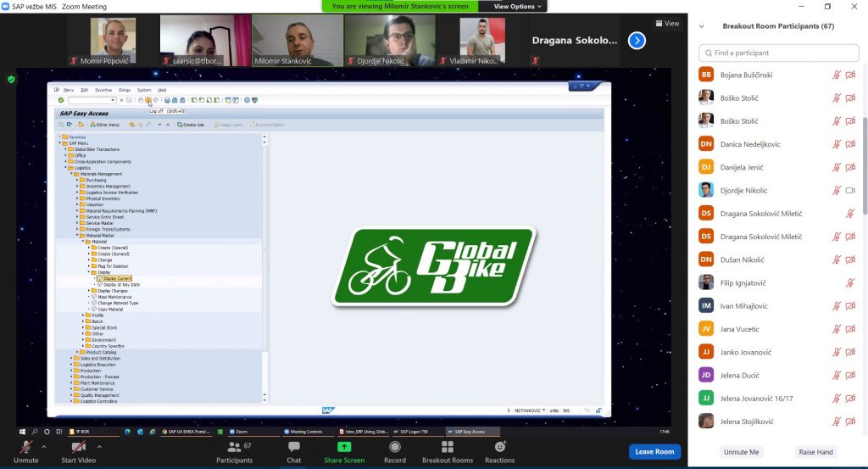Viewport: 868px width, 469px height.
Task: Click Jelena Stojilković's camera-off icon
Action: (851, 422)
